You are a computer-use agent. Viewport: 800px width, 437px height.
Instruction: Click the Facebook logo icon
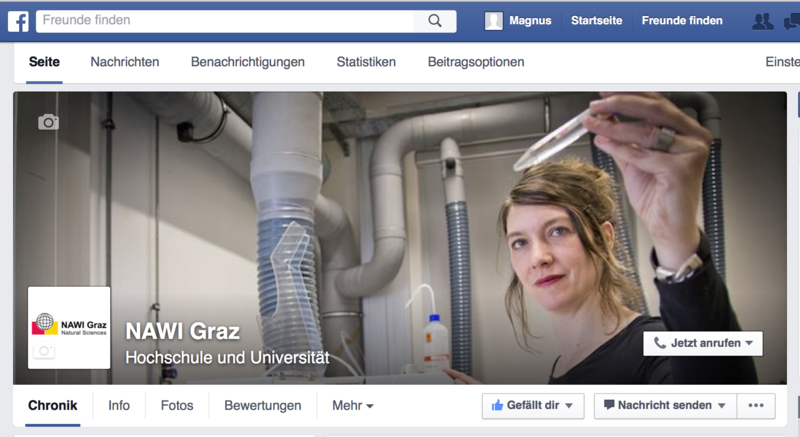(18, 21)
